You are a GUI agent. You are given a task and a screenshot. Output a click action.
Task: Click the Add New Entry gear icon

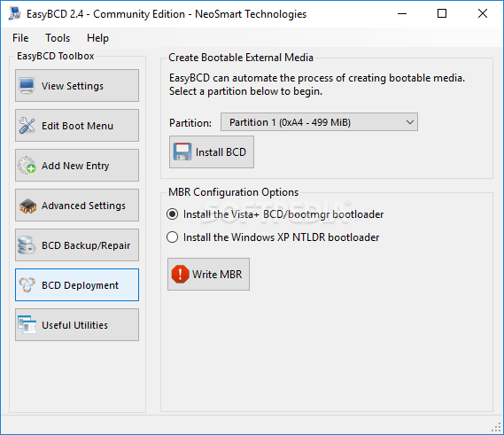point(27,166)
